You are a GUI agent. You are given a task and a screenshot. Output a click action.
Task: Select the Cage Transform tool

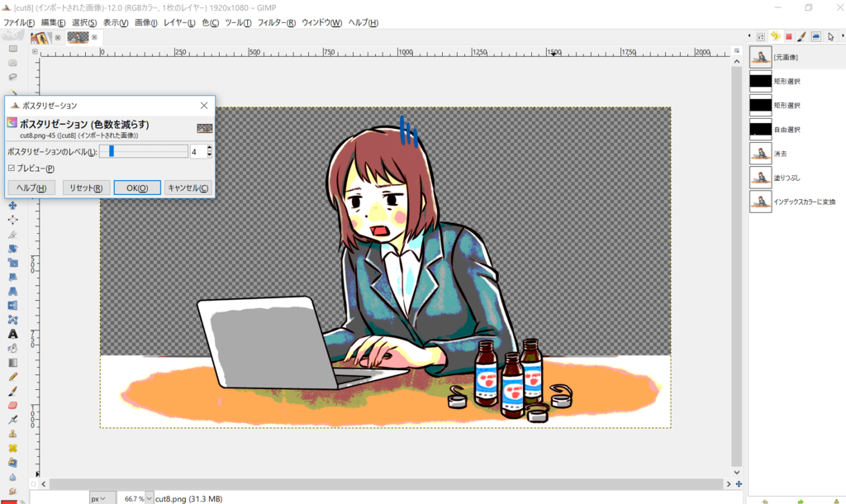pyautogui.click(x=13, y=320)
